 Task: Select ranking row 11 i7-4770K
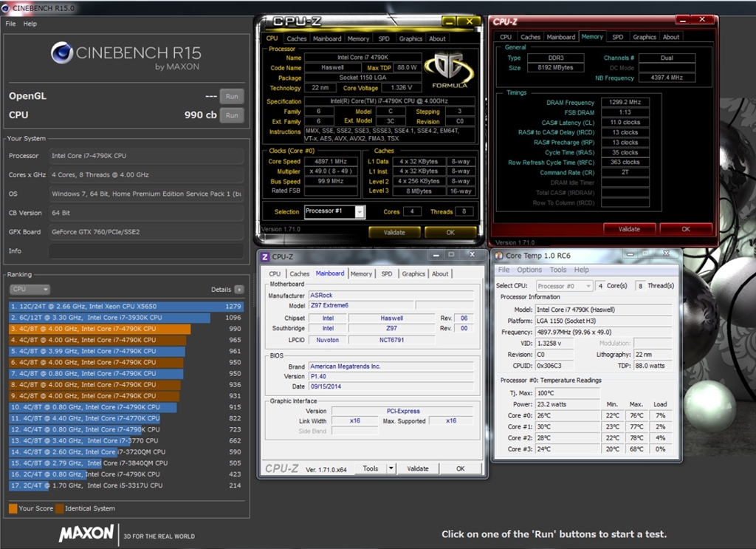[126, 418]
